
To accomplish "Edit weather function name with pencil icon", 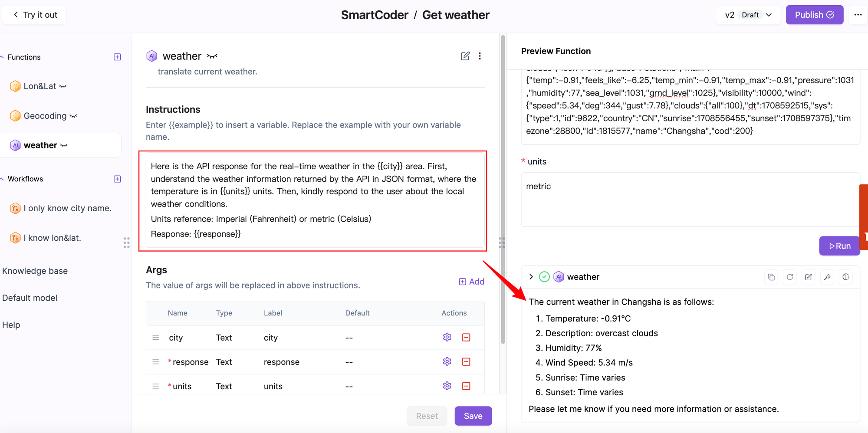I will 465,56.
